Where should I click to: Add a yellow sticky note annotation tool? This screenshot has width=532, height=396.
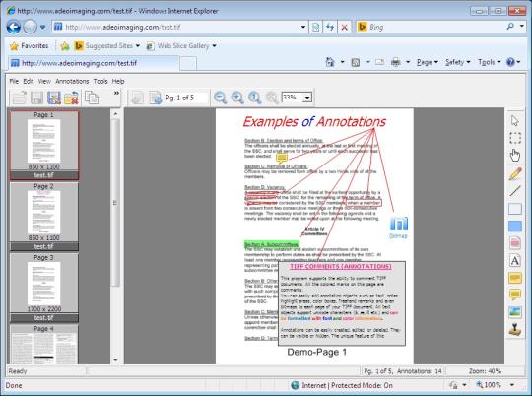click(x=515, y=278)
